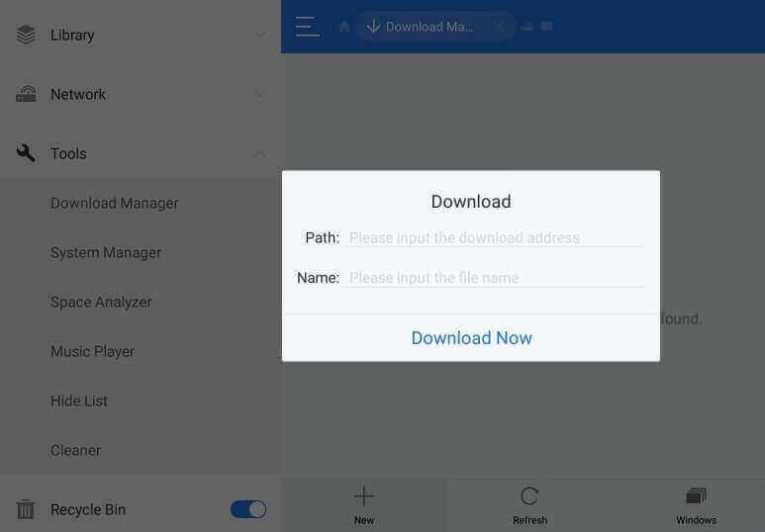Select the Network label

78,94
